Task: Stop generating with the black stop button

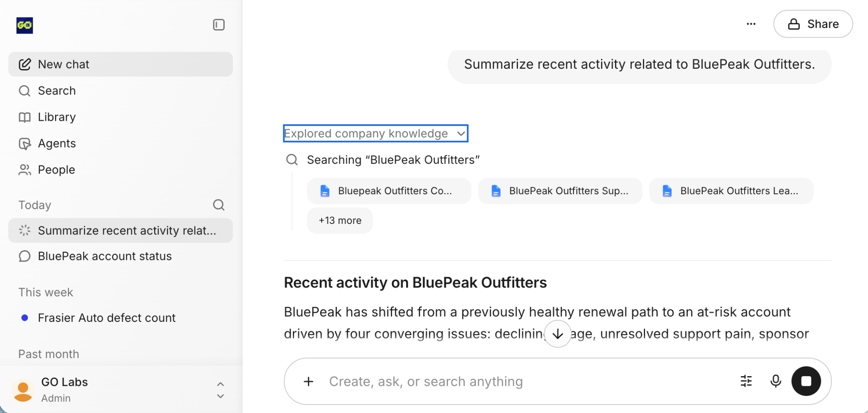Action: [806, 381]
